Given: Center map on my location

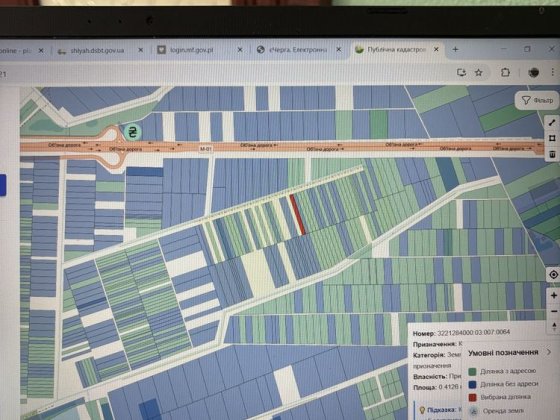Looking at the screenshot, I should (553, 275).
